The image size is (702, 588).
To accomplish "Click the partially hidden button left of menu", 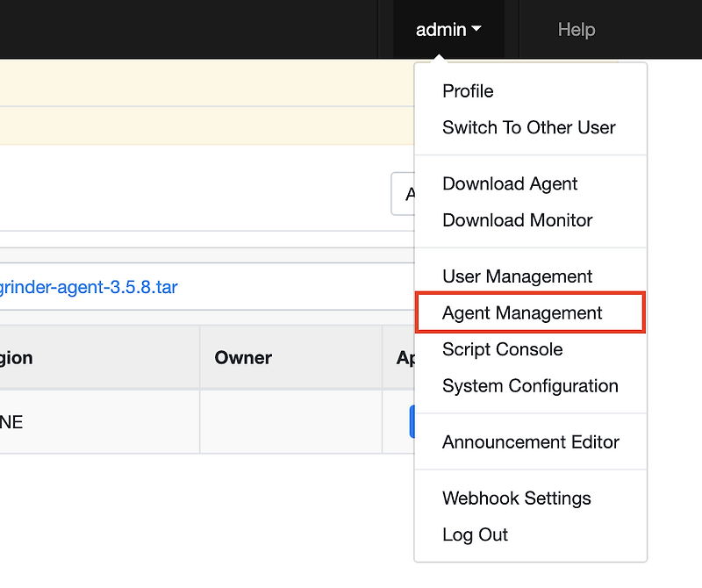I will (x=403, y=194).
